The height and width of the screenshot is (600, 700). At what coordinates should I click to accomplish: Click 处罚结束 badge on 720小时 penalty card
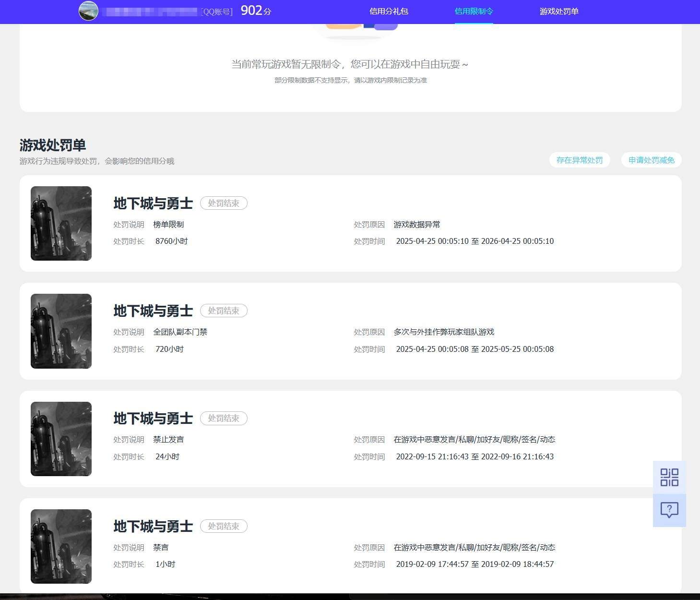(x=224, y=311)
